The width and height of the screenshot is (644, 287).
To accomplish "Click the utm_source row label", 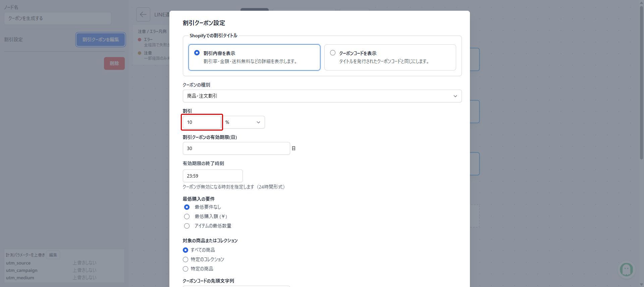I will pos(18,263).
